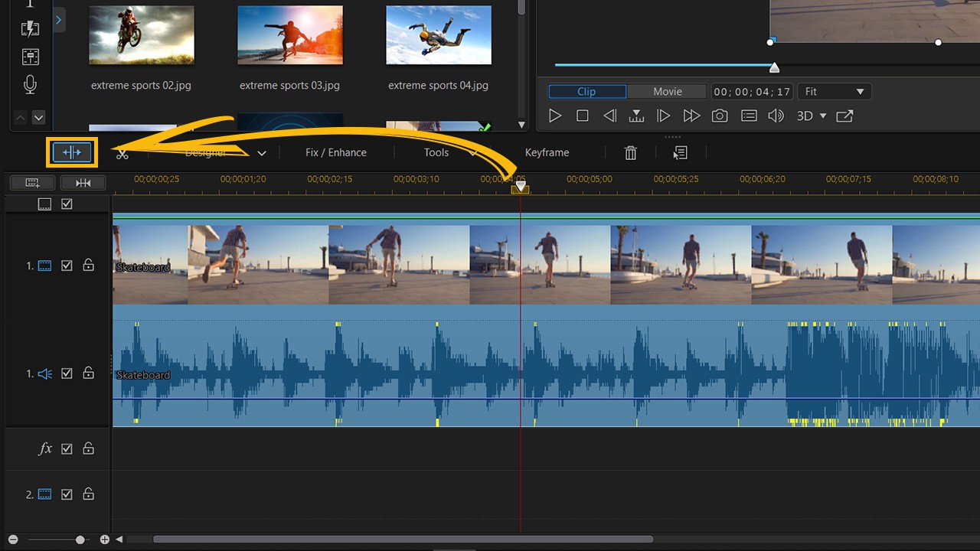Toggle audio track 1 enable checkbox
Viewport: 980px width, 551px height.
pyautogui.click(x=67, y=373)
